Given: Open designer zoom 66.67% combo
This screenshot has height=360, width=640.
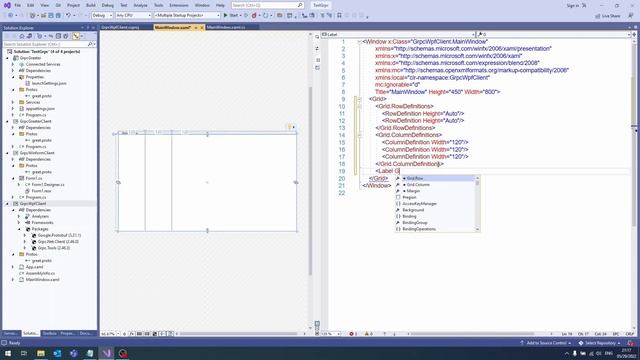Looking at the screenshot, I should (110, 334).
